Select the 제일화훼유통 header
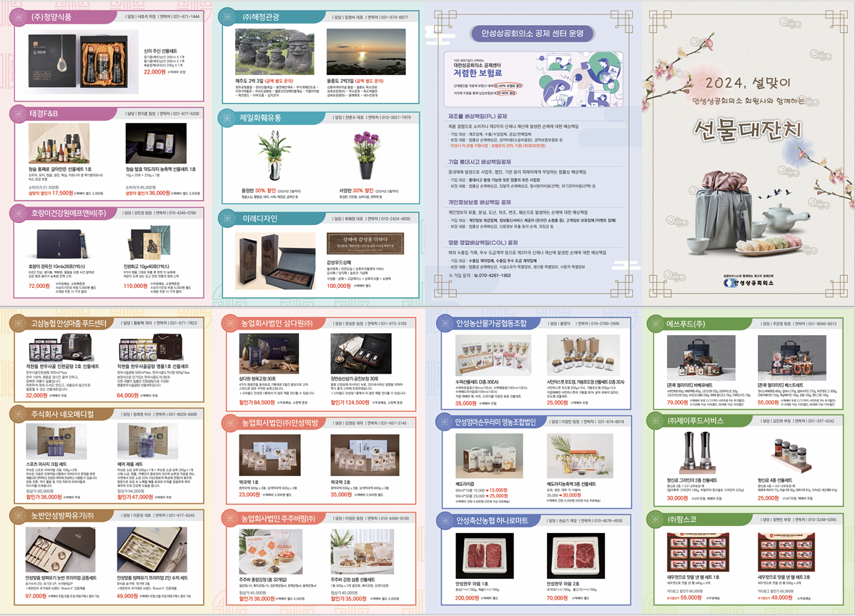Screen dimensions: 855x616 point(260,117)
